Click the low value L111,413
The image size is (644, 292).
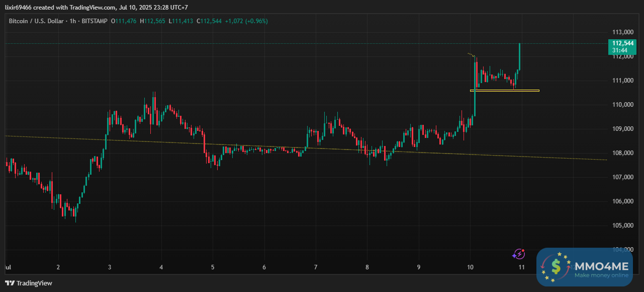pos(181,21)
